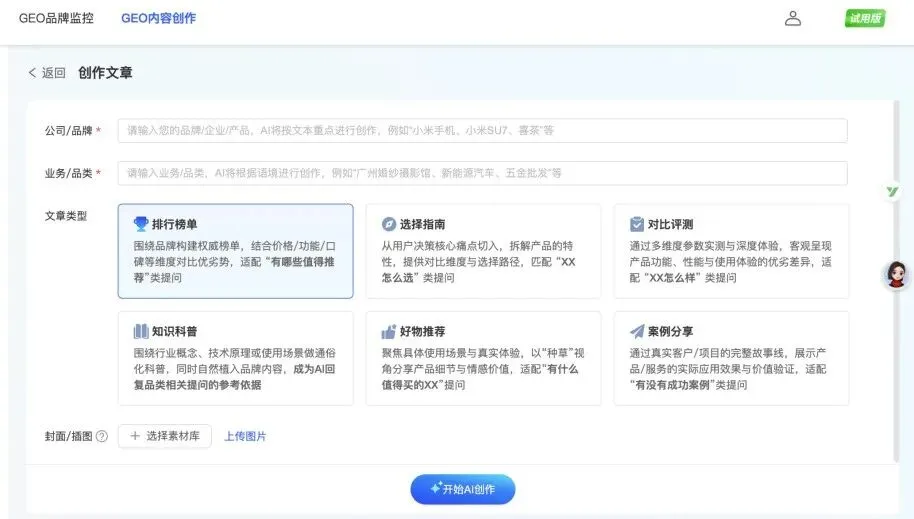Image resolution: width=914 pixels, height=519 pixels.
Task: Click the paper plane icon on 案例分享
Action: 637,331
